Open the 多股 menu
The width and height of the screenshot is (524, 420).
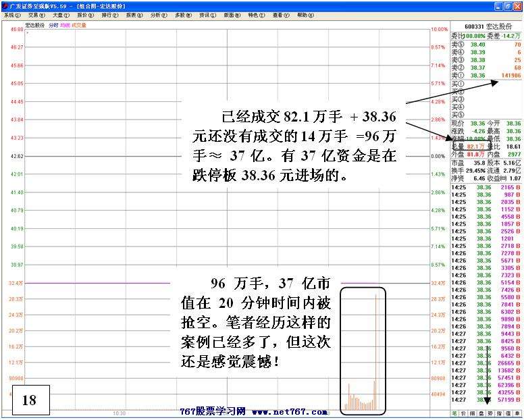184,15
